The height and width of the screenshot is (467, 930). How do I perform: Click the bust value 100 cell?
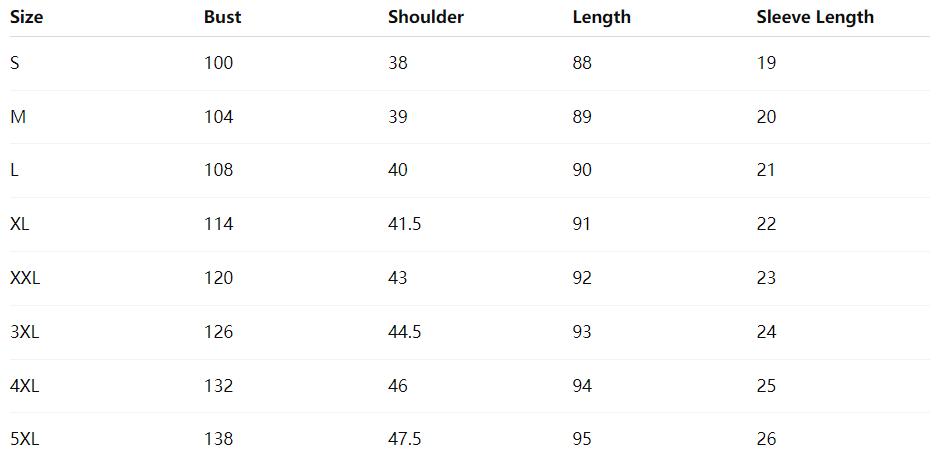[x=218, y=63]
